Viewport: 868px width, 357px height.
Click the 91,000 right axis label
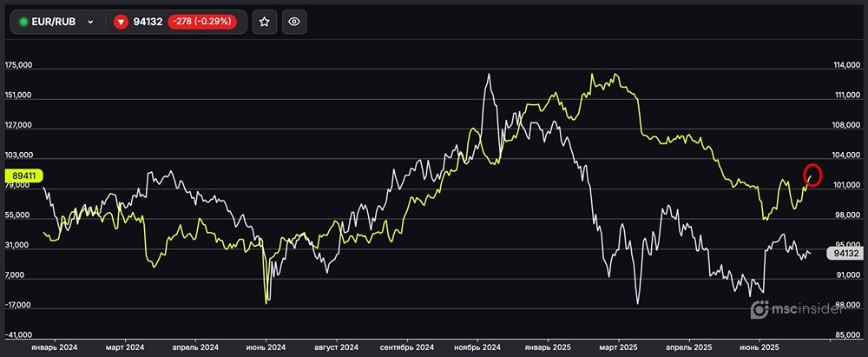[x=847, y=275]
